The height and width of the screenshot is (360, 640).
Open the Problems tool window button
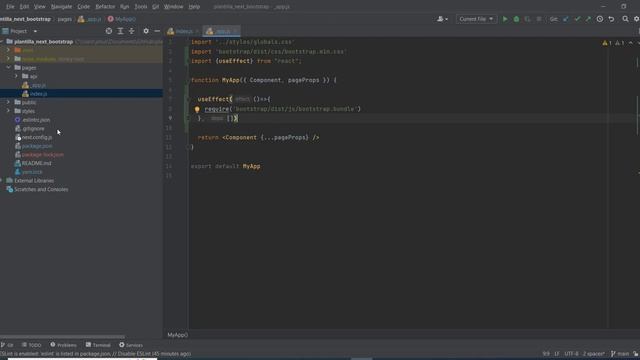pyautogui.click(x=63, y=345)
